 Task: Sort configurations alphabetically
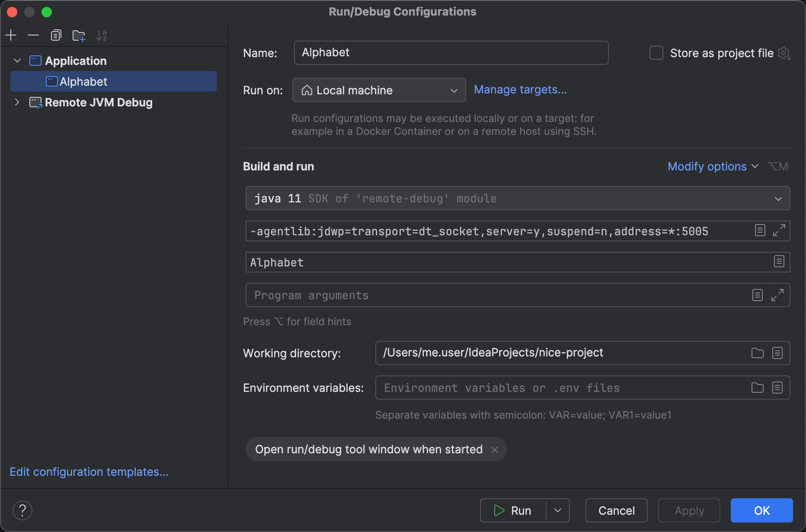pyautogui.click(x=102, y=35)
